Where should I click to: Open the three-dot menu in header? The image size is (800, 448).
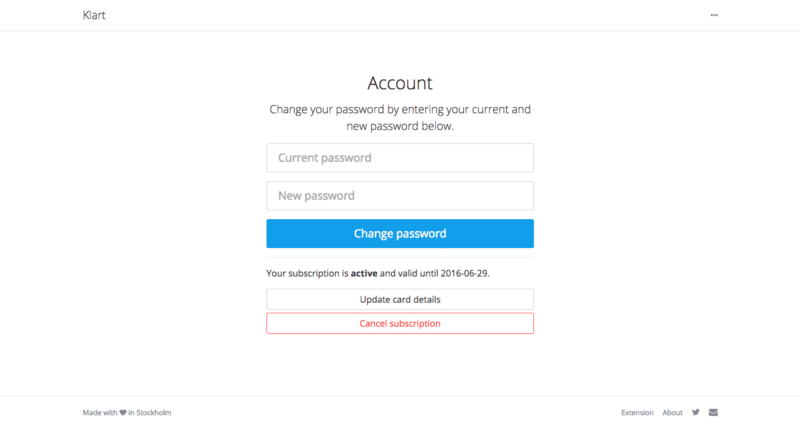click(x=714, y=15)
